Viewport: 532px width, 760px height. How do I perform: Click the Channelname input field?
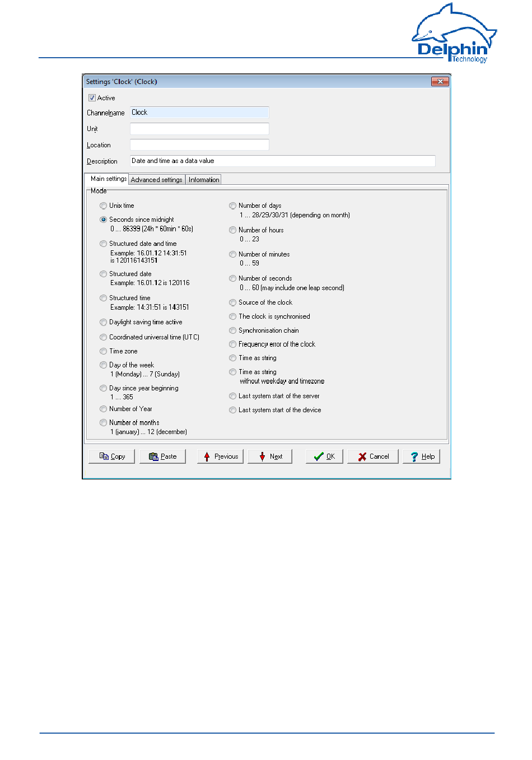[199, 113]
